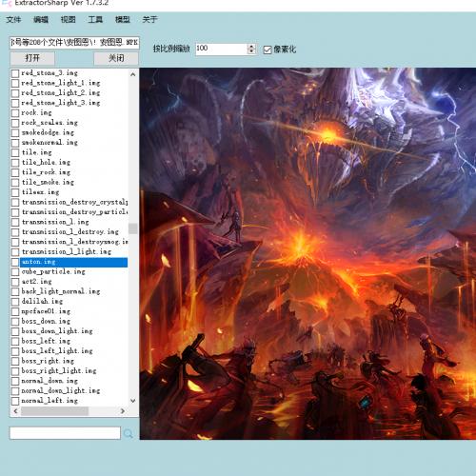The width and height of the screenshot is (476, 476).
Task: Check the red_stone_3.img checkbox
Action: pyautogui.click(x=15, y=73)
